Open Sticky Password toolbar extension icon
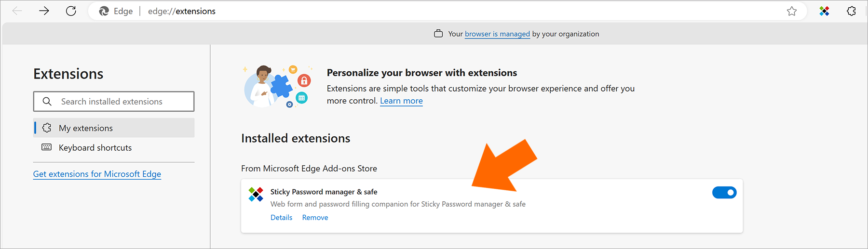The height and width of the screenshot is (249, 868). [x=824, y=11]
